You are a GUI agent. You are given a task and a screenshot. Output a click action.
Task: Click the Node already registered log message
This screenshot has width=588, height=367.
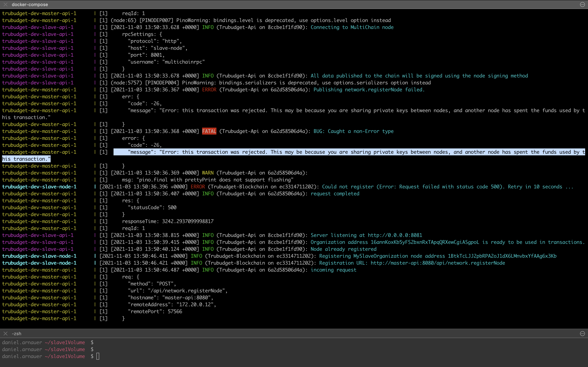click(343, 249)
